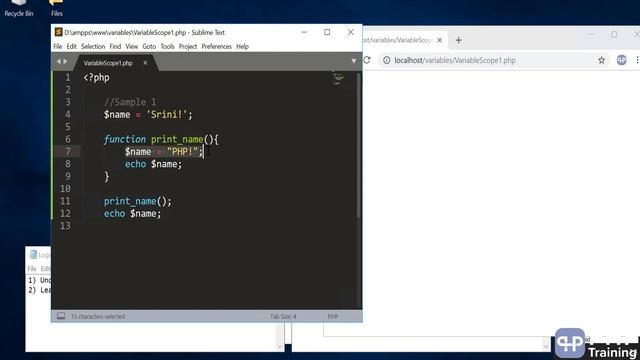
Task: Click 'echo' on line 8
Action: [135, 164]
